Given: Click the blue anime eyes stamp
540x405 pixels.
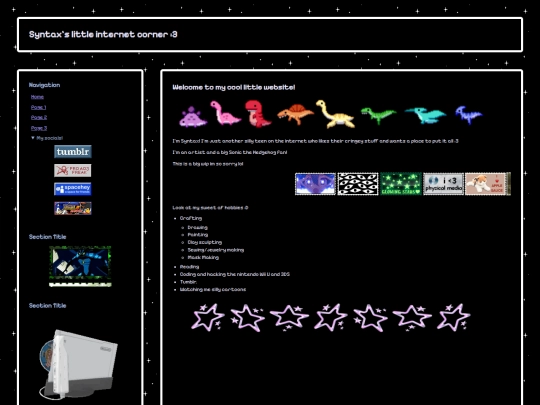Looking at the screenshot, I should 315,184.
